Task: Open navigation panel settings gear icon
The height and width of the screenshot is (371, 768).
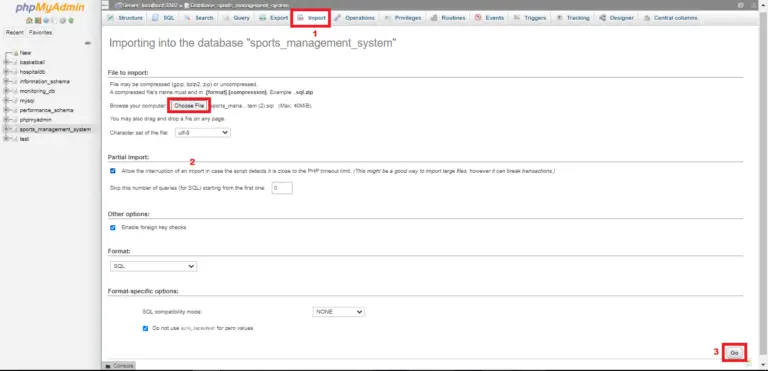Action: point(63,21)
